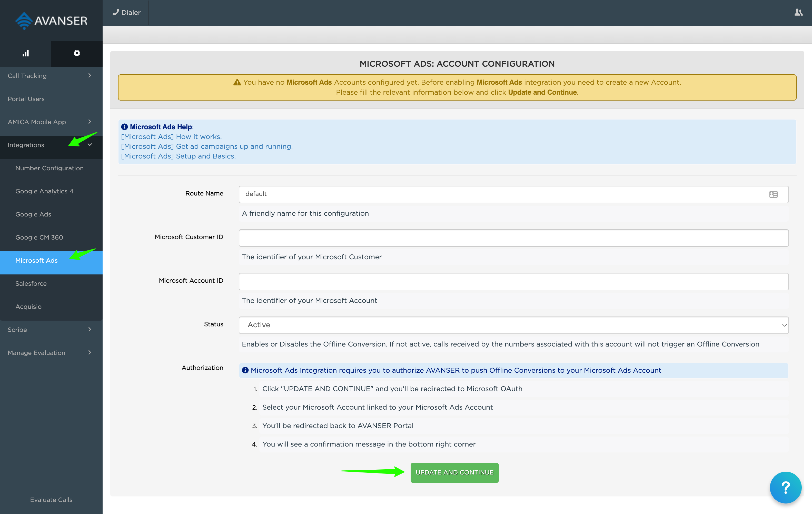Screen dimensions: 812x514
Task: Open the blue help question mark bubble
Action: coord(785,487)
